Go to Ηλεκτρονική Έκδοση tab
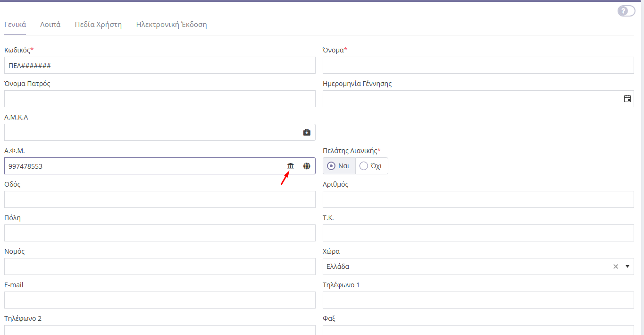 click(171, 25)
